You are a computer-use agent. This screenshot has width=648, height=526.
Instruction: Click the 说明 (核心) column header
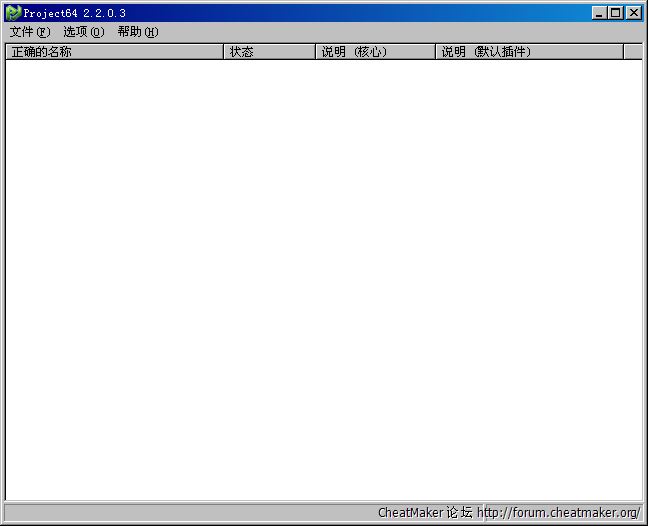coord(375,52)
